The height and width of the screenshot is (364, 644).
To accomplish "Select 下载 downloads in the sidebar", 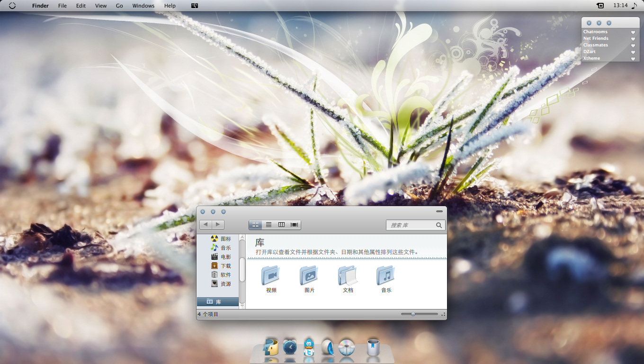I will coord(225,266).
